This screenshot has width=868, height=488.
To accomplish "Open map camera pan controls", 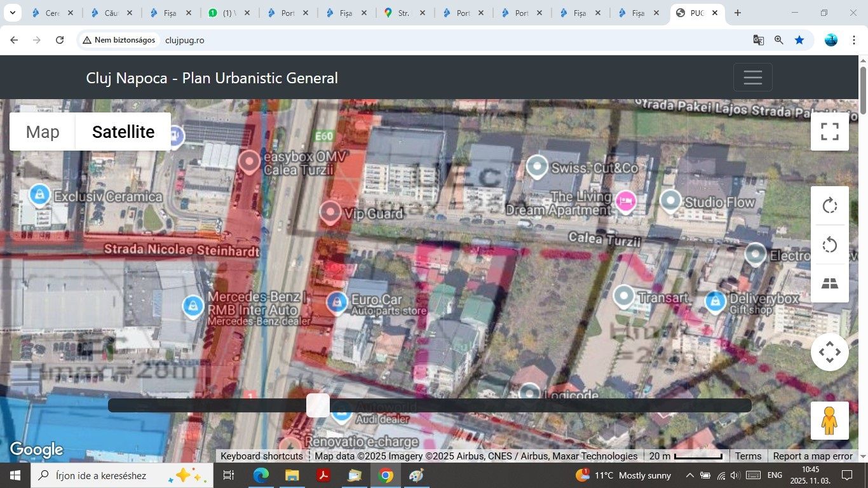I will click(830, 352).
